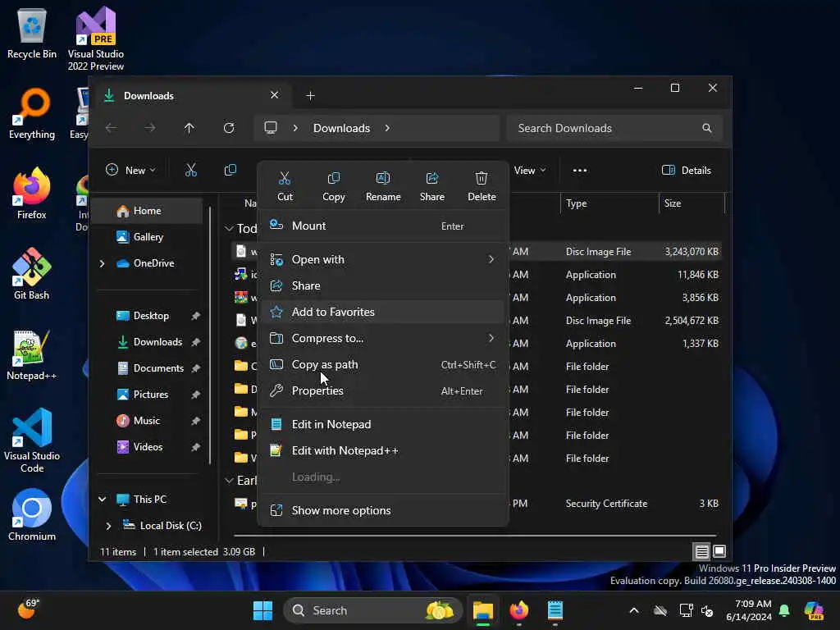The width and height of the screenshot is (840, 630).
Task: Select Add to Favorites
Action: [x=383, y=312]
